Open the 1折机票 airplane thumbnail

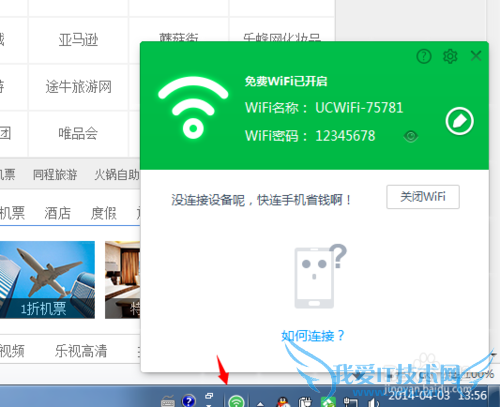pyautogui.click(x=47, y=280)
